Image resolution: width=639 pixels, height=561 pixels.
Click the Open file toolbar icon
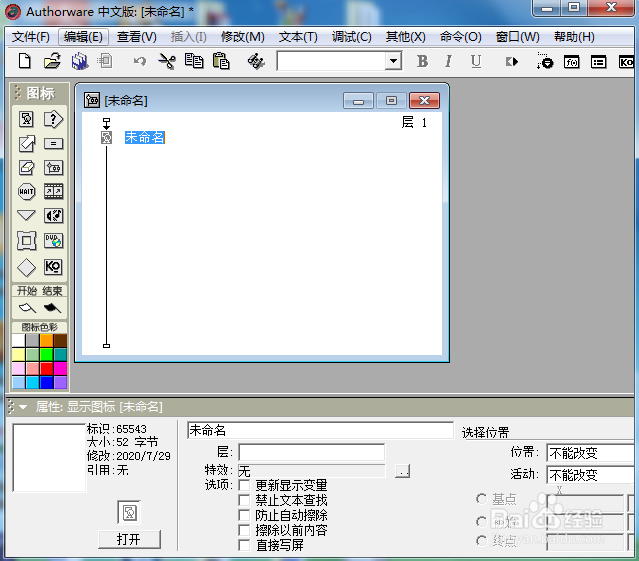(x=52, y=62)
